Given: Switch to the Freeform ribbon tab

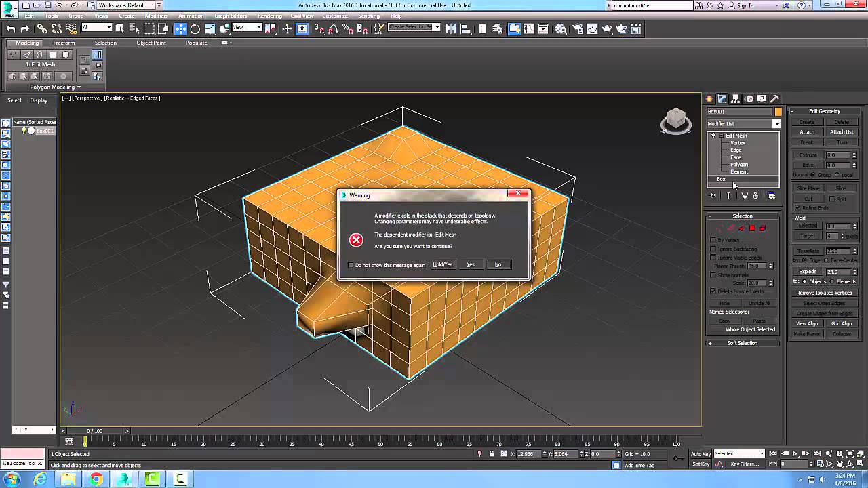Looking at the screenshot, I should (x=64, y=43).
